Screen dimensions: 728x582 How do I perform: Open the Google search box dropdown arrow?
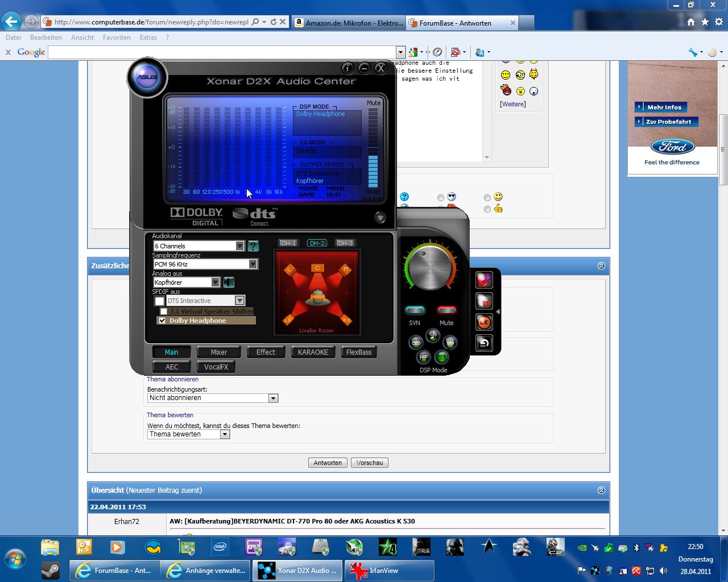coord(400,52)
